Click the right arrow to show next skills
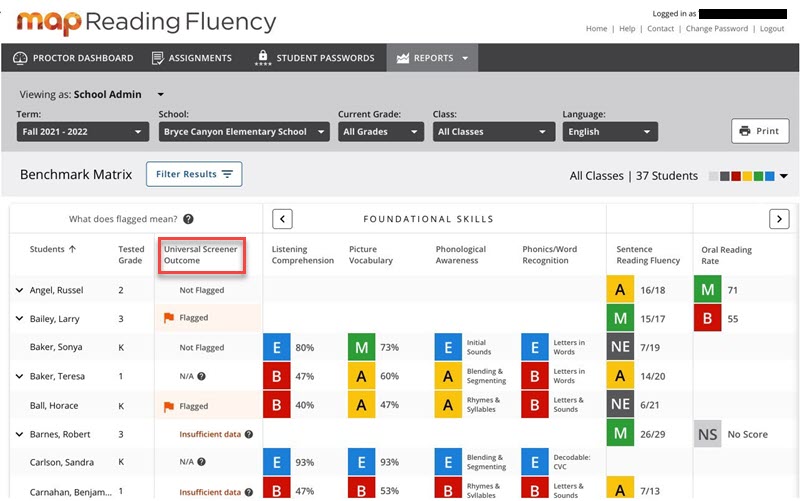The image size is (800, 501). [778, 219]
